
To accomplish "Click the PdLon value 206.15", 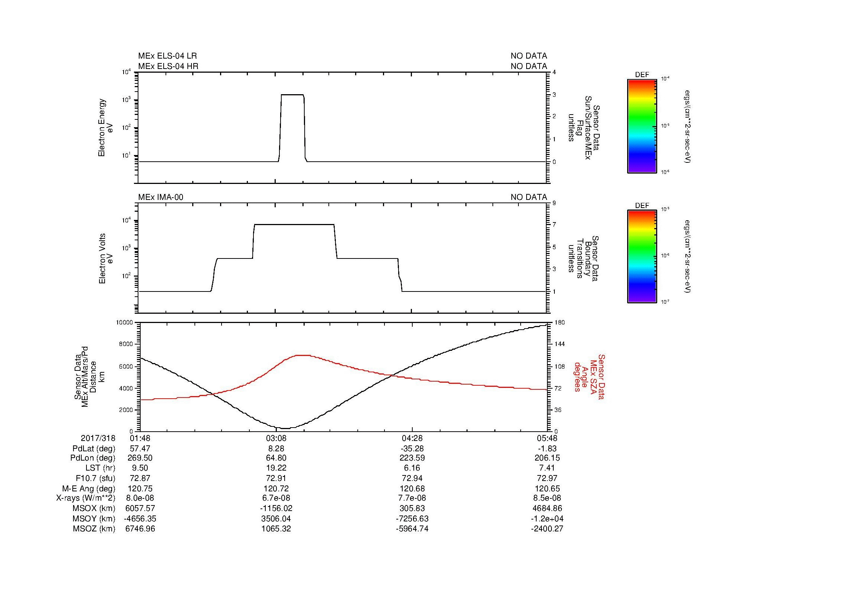I will [547, 458].
